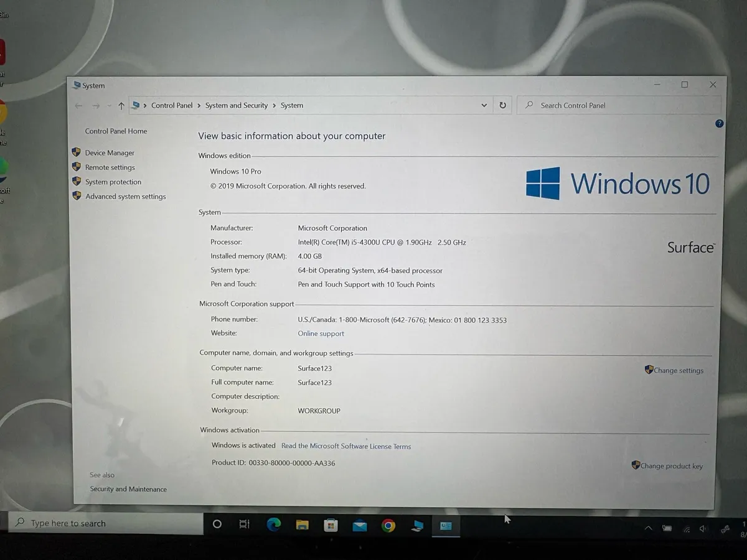Open Device Manager link
747x560 pixels.
click(110, 152)
